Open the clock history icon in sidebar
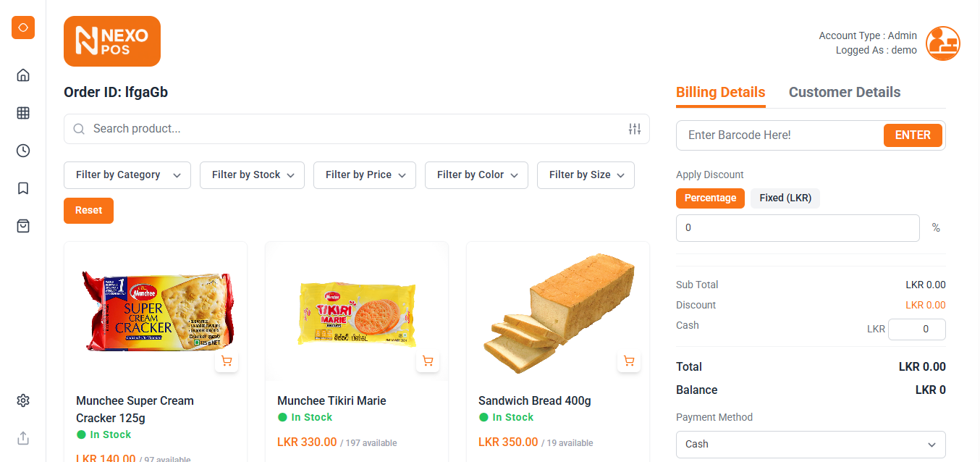Screen dimensions: 980x462 click(23, 151)
